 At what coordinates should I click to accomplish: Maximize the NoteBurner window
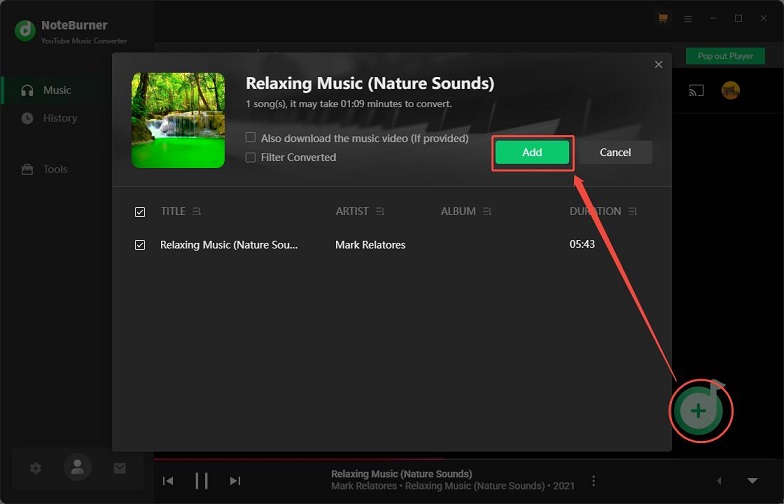738,18
